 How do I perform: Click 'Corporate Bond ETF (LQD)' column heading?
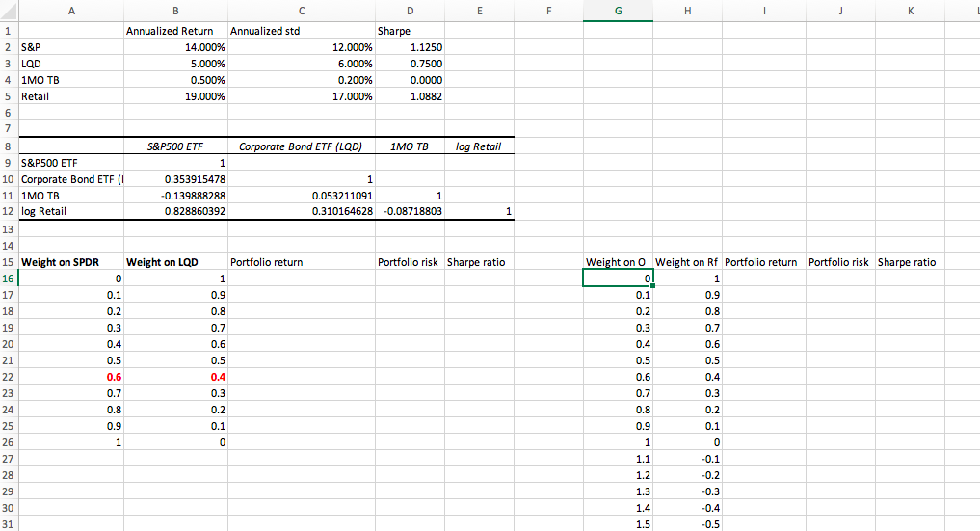(x=302, y=146)
